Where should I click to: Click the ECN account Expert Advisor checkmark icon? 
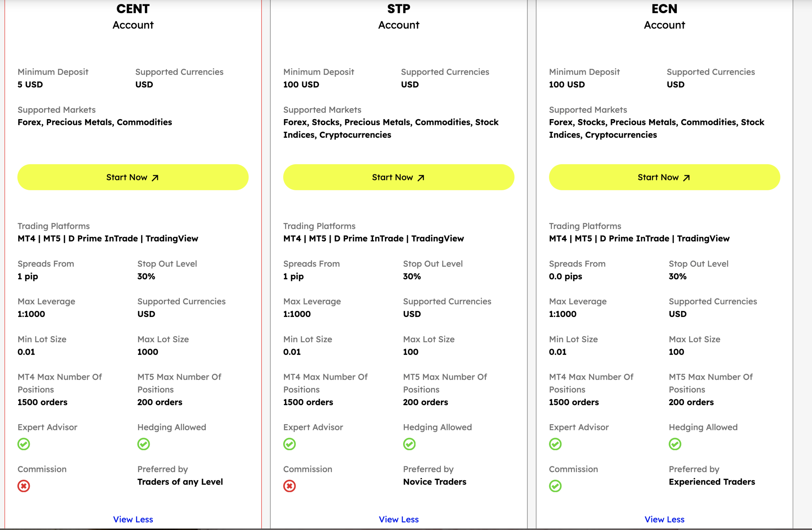click(555, 444)
